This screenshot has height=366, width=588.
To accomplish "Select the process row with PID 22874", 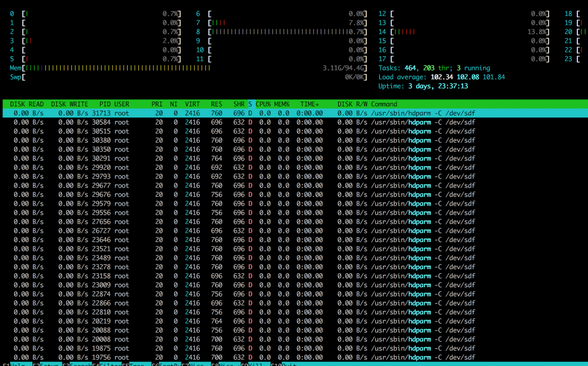I will tap(295, 294).
